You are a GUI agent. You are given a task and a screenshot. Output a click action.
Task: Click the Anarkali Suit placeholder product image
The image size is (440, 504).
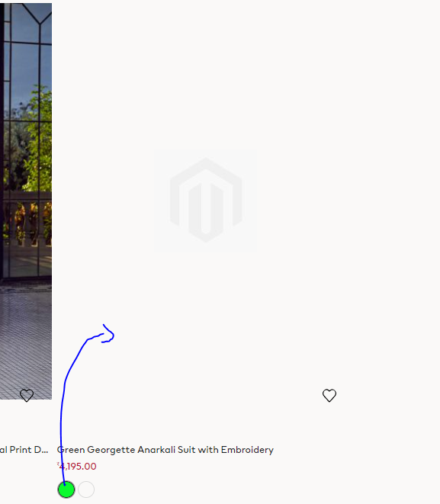(x=206, y=201)
